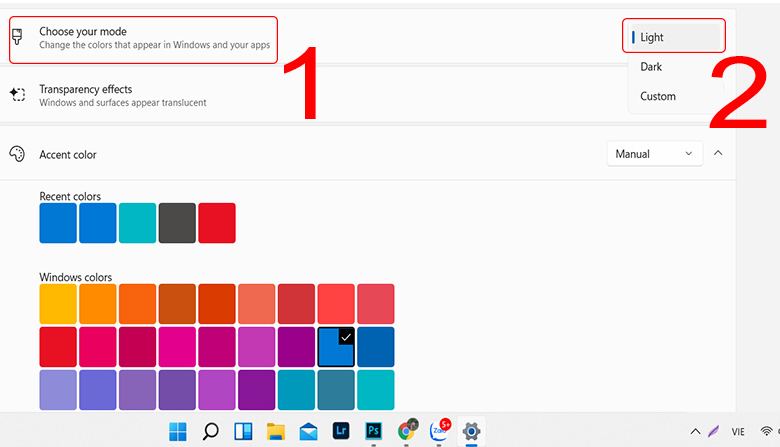Pick dark gray swatch in Recent colors
This screenshot has width=780, height=447.
coord(177,223)
